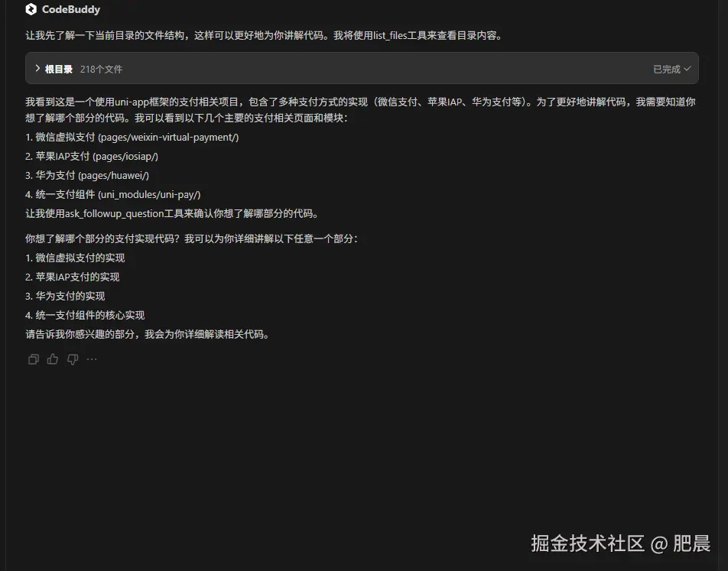Click the question 你想了解哪个部分的支付实现代码
The height and width of the screenshot is (571, 728).
point(192,238)
